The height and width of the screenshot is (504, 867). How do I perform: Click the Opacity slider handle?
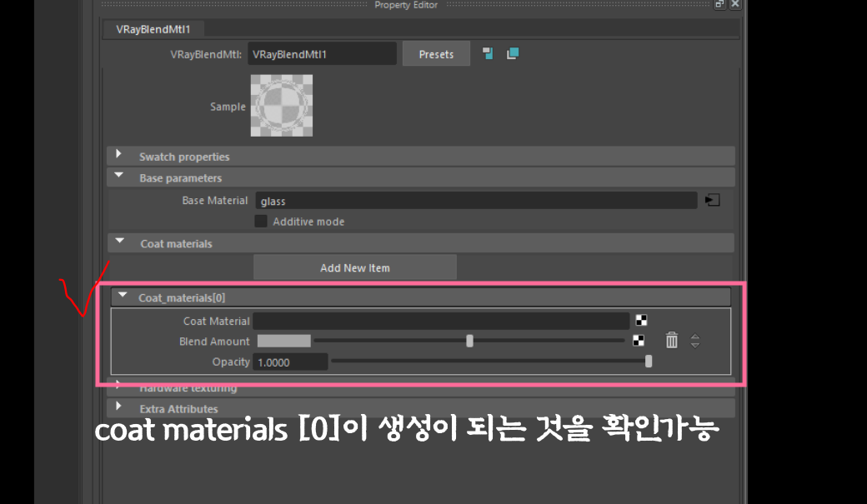649,362
